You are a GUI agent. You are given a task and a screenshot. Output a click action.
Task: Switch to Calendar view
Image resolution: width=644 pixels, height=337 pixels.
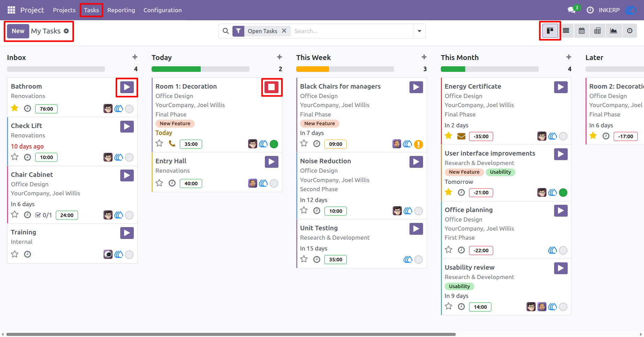(x=582, y=31)
